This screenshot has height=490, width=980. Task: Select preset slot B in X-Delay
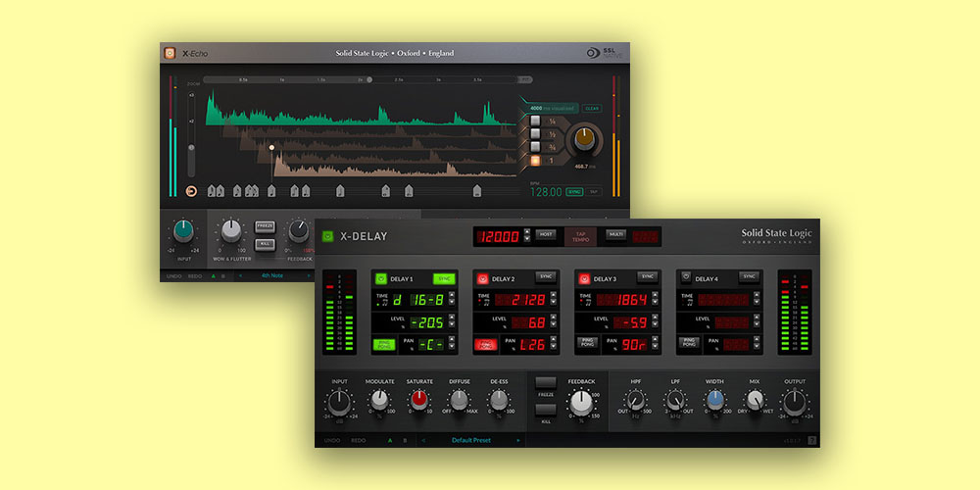coord(407,440)
